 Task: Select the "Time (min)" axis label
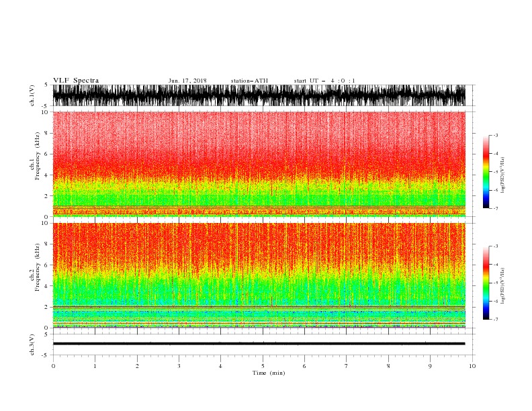pos(269,373)
